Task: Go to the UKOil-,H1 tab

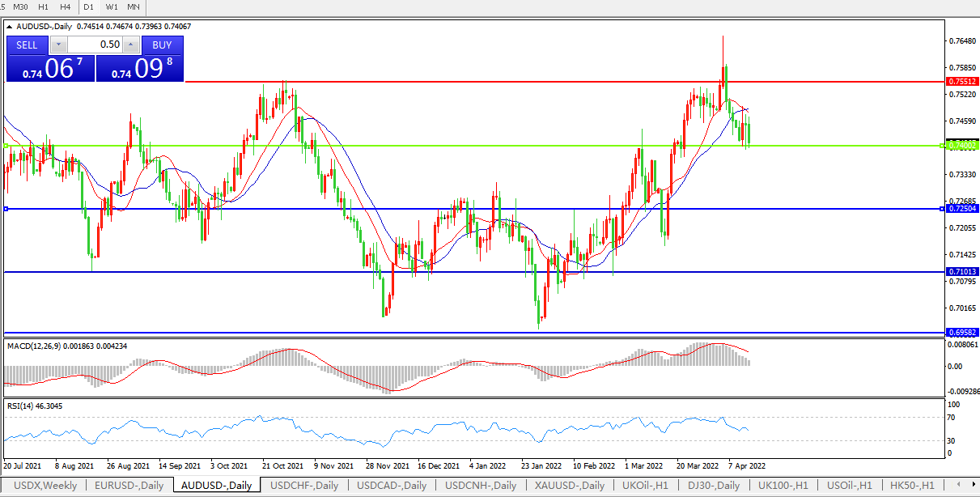Action: coord(645,486)
